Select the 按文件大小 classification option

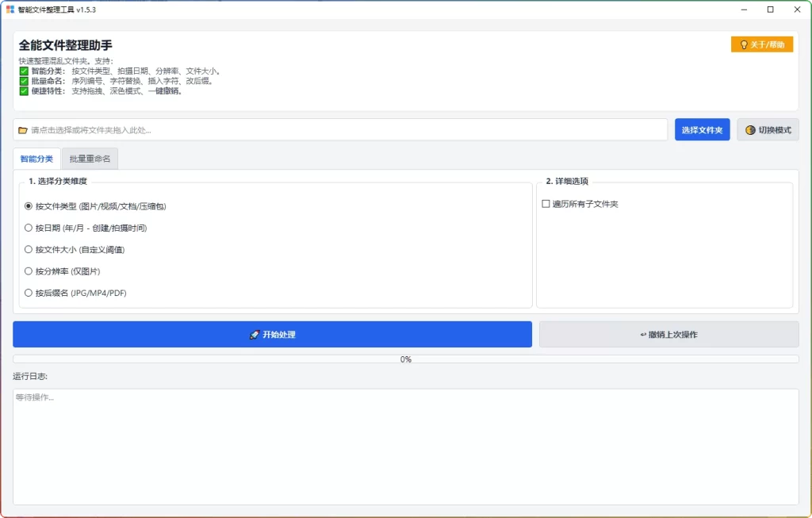coord(29,249)
